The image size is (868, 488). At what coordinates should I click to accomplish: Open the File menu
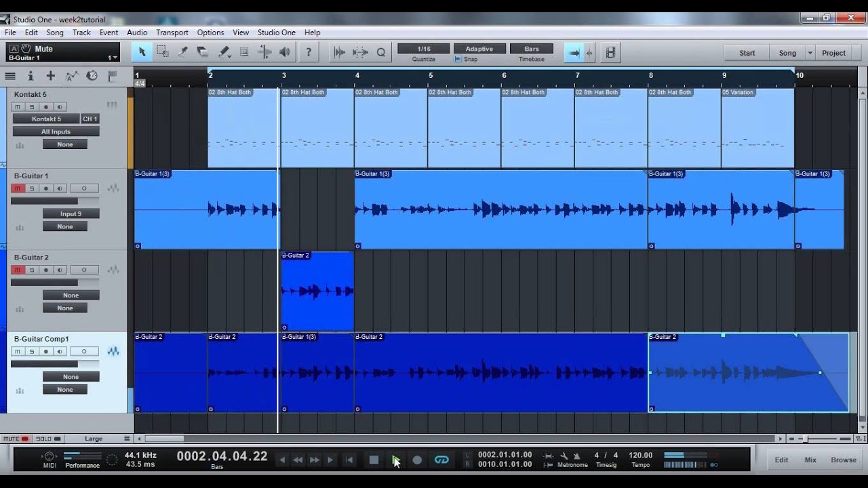tap(10, 33)
